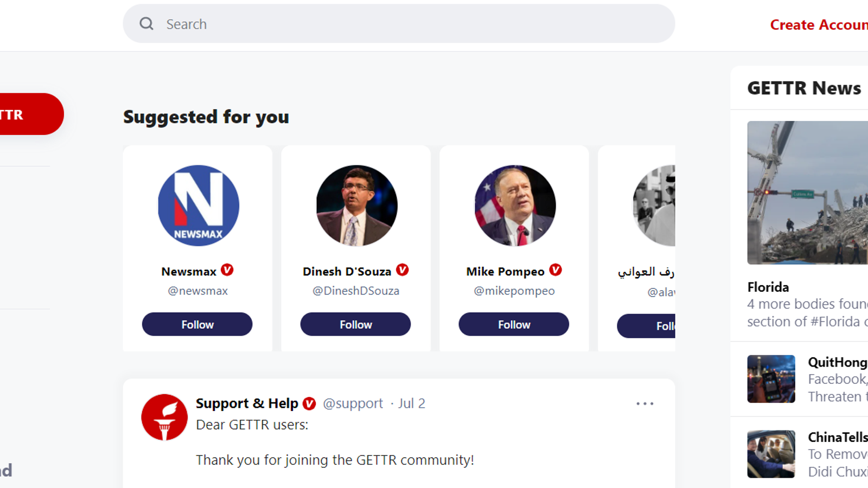Follow Dinesh D'Souza
Screen dimensions: 868x488
(355, 324)
